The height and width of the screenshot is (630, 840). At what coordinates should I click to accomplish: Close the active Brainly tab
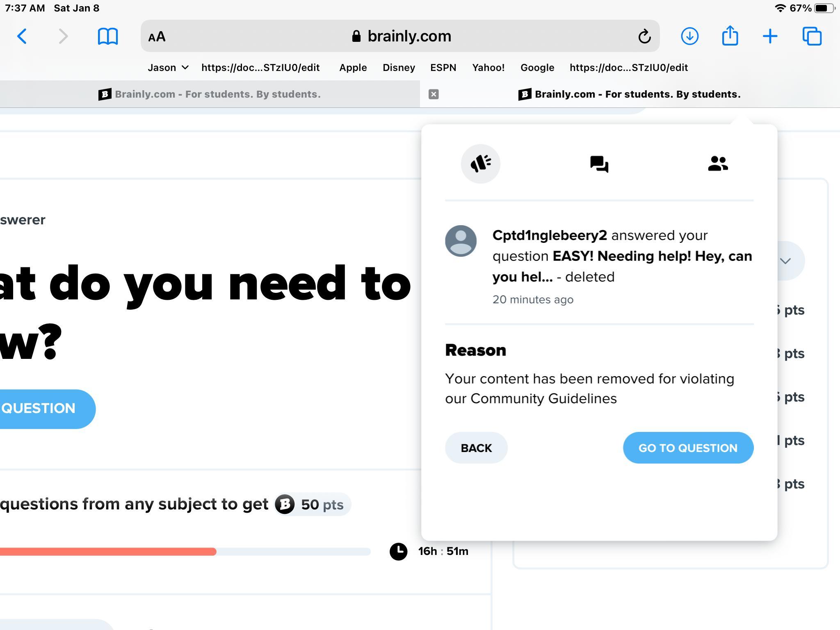[x=434, y=94]
